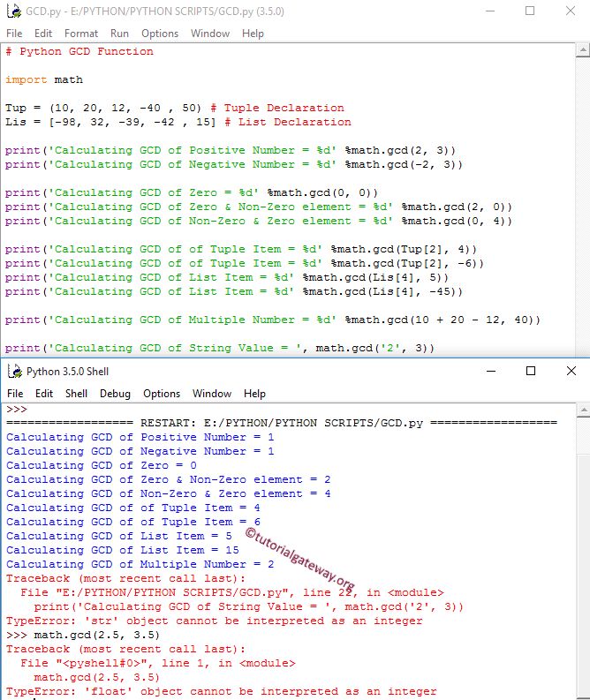Click the print line with math.gcd(Tup[2], -6)
The image size is (590, 700).
point(245,263)
